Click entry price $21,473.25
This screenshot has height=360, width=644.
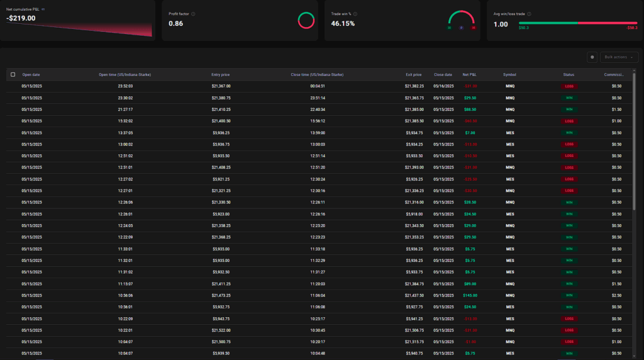[x=221, y=295]
